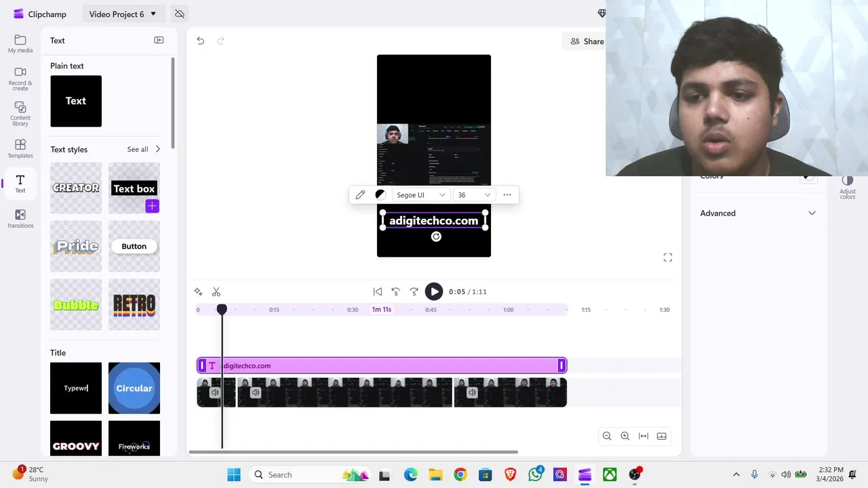
Task: Click the playhead on timeline ruler
Action: (x=222, y=309)
